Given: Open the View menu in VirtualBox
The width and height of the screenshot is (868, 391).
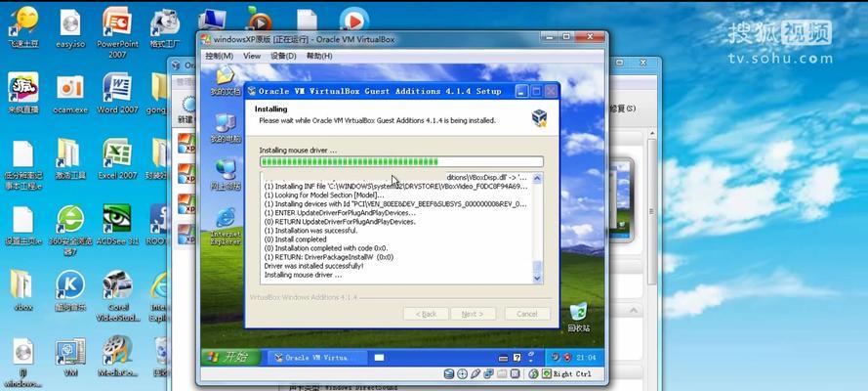Looking at the screenshot, I should tap(252, 56).
